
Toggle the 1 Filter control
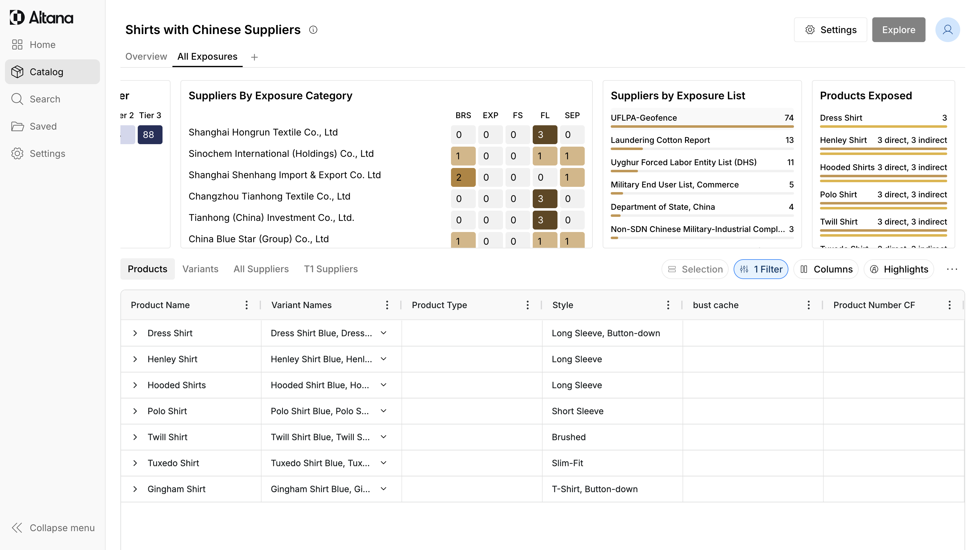pos(761,269)
